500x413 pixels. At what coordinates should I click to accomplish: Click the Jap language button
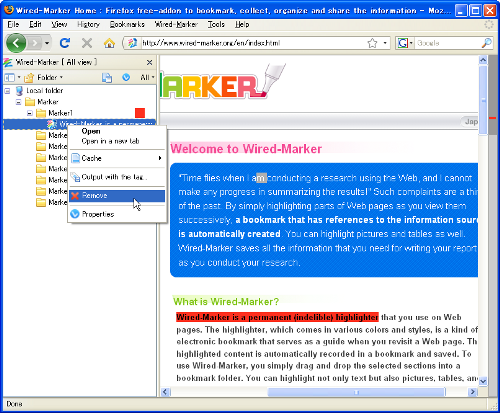tap(470, 122)
